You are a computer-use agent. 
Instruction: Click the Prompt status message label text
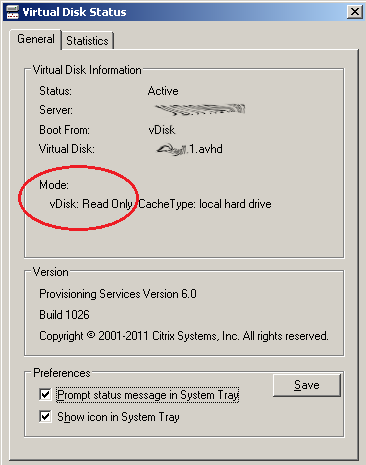(148, 395)
